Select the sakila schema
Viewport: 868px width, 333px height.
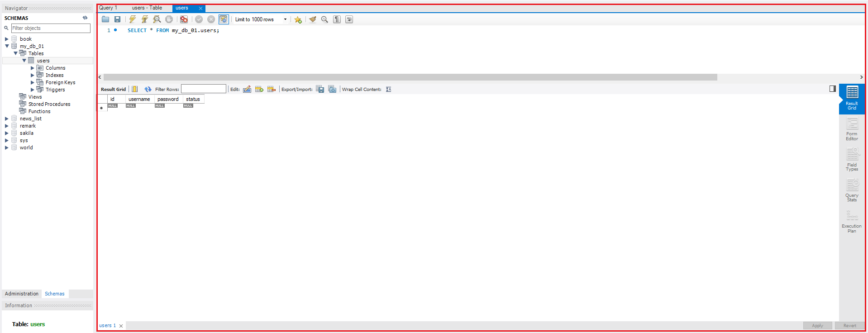[x=27, y=133]
